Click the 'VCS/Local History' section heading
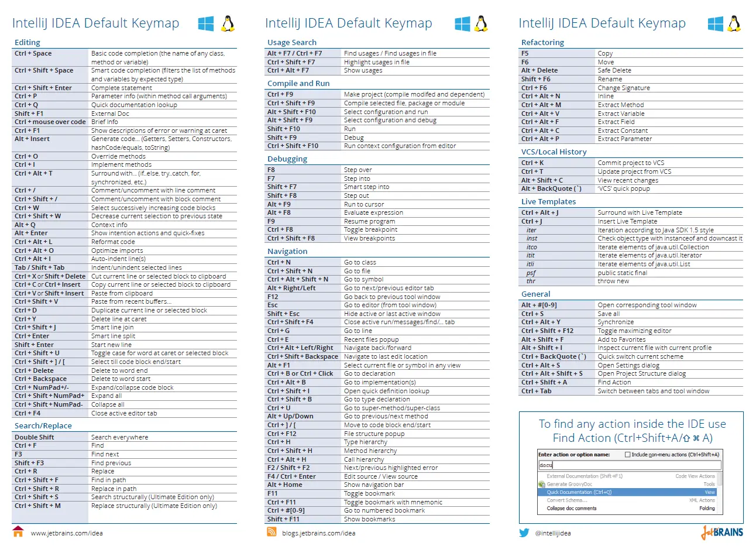Image resolution: width=756 pixels, height=546 pixels. [x=554, y=152]
